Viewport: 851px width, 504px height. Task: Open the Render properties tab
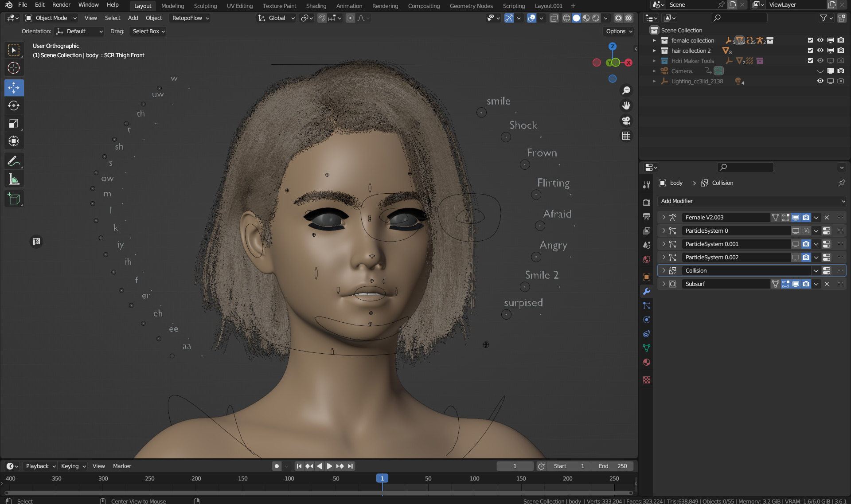click(647, 202)
